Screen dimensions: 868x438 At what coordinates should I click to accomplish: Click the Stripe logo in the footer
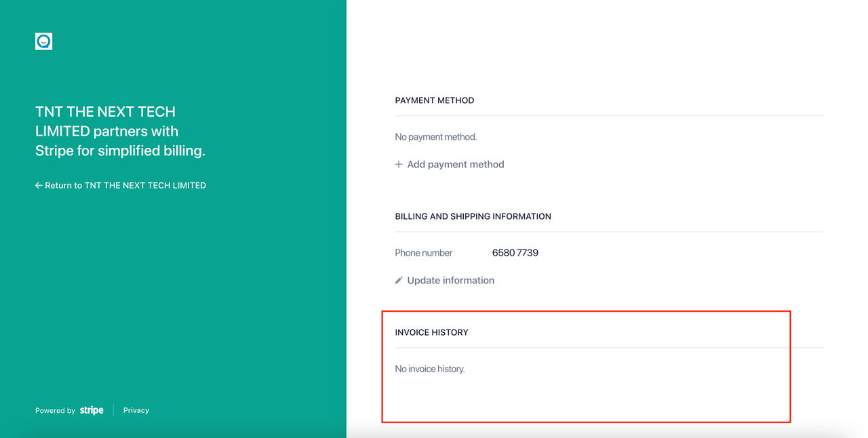click(92, 410)
